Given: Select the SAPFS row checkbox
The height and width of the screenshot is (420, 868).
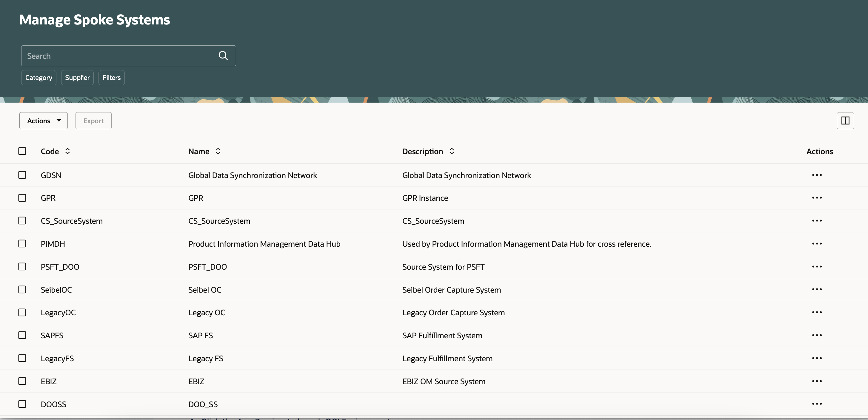Looking at the screenshot, I should [22, 336].
